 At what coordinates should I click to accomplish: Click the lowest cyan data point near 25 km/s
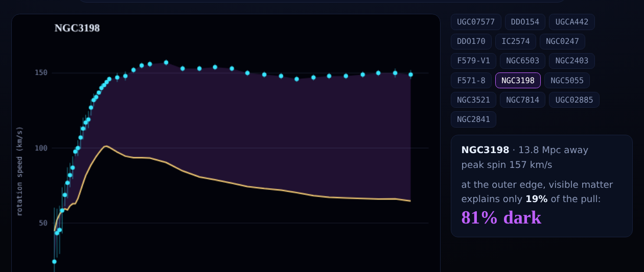54,261
